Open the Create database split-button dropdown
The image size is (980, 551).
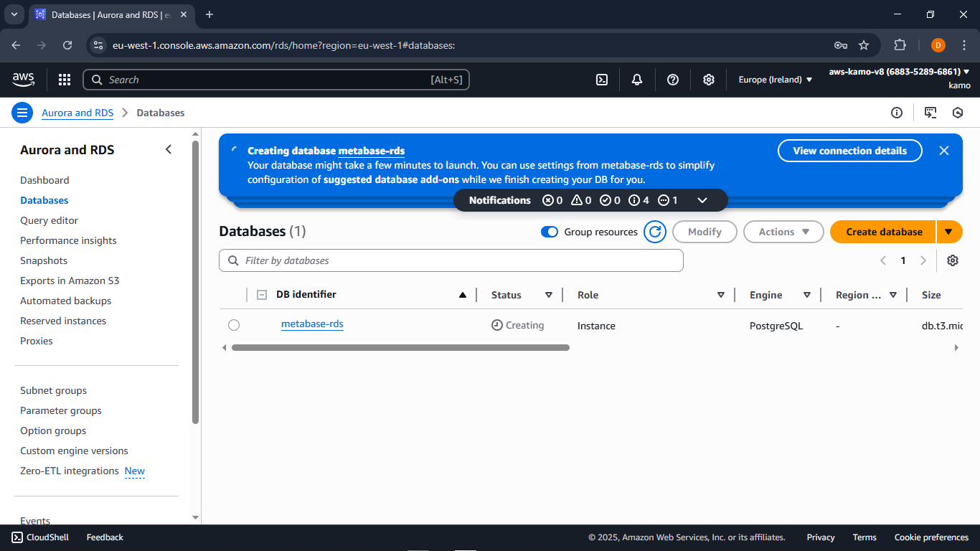[x=949, y=232]
